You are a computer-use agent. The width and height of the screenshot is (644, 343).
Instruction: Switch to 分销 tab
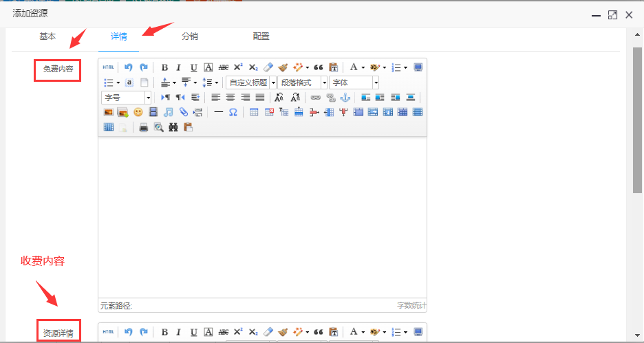click(190, 36)
